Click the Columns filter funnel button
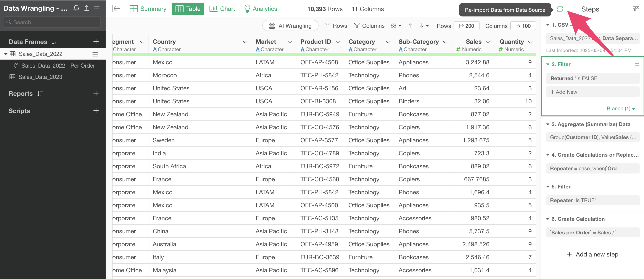This screenshot has width=644, height=279. tap(369, 26)
